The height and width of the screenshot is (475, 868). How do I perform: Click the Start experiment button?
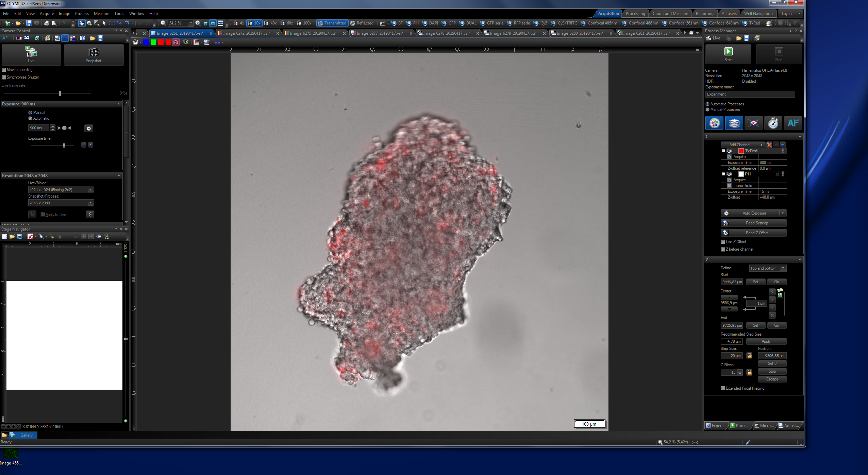tap(728, 54)
